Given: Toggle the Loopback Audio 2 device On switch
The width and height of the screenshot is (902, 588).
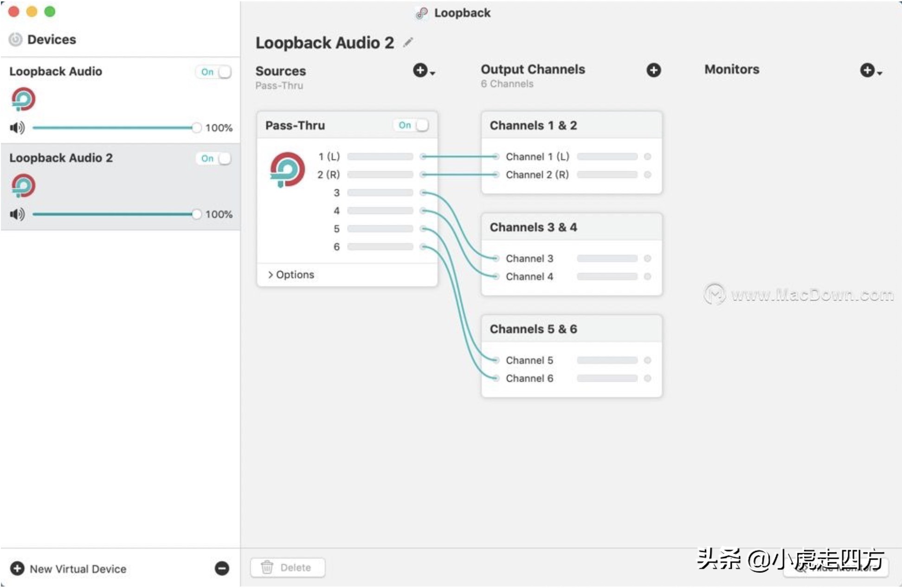Looking at the screenshot, I should point(214,159).
